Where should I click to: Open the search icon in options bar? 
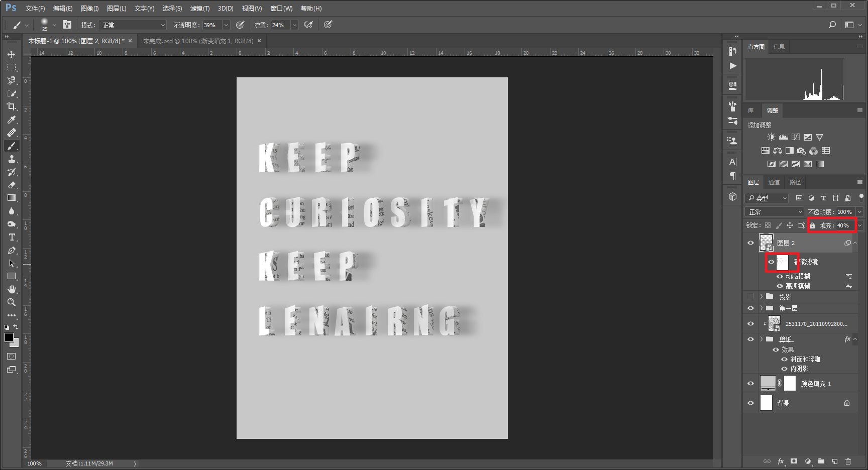832,25
